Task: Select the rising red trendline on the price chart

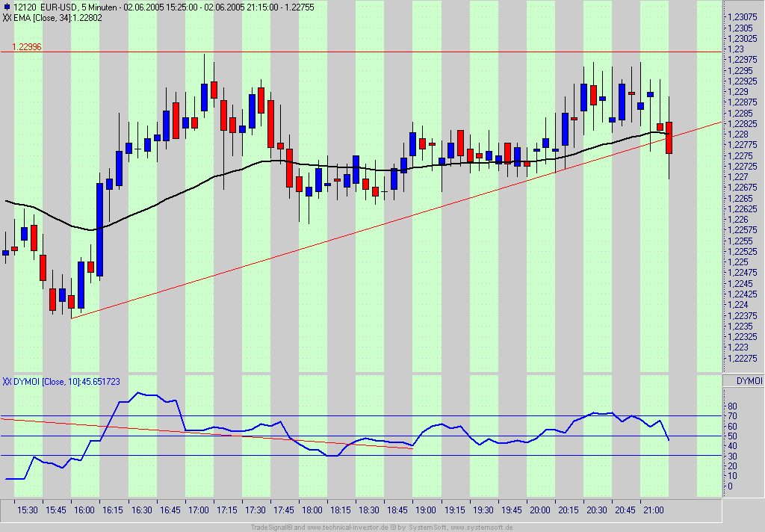Action: [396, 220]
